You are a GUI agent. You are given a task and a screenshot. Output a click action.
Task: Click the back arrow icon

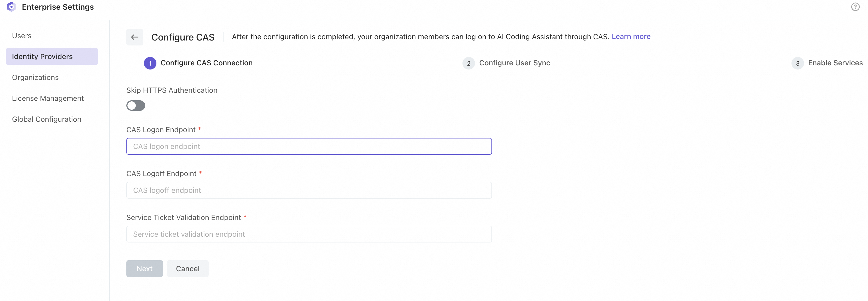(134, 37)
